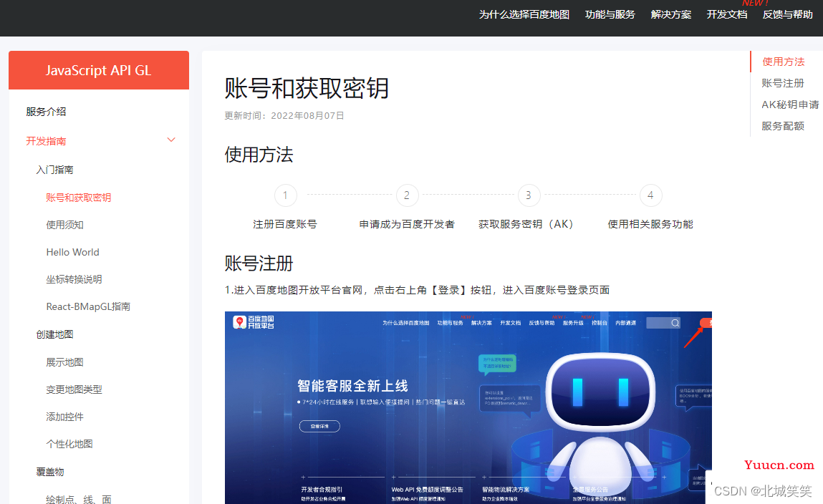Open 绘制点、线、面 in the sidebar
The height and width of the screenshot is (504, 823).
click(79, 499)
